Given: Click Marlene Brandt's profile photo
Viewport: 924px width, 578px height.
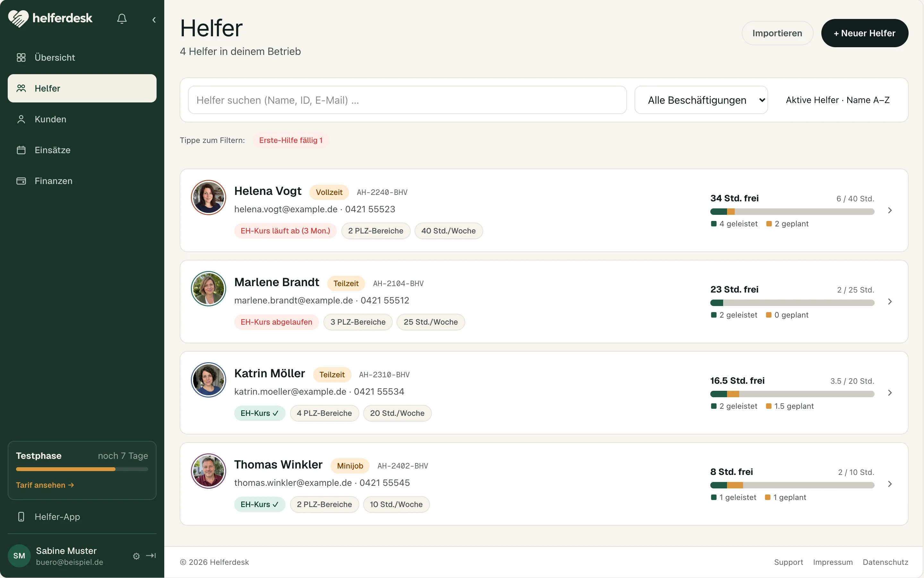Looking at the screenshot, I should click(x=209, y=289).
